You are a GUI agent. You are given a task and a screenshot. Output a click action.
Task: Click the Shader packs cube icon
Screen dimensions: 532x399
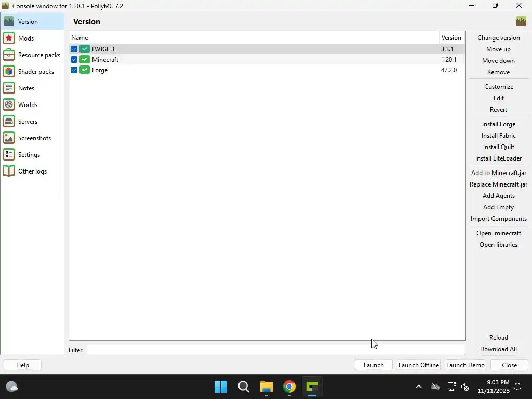click(x=9, y=71)
